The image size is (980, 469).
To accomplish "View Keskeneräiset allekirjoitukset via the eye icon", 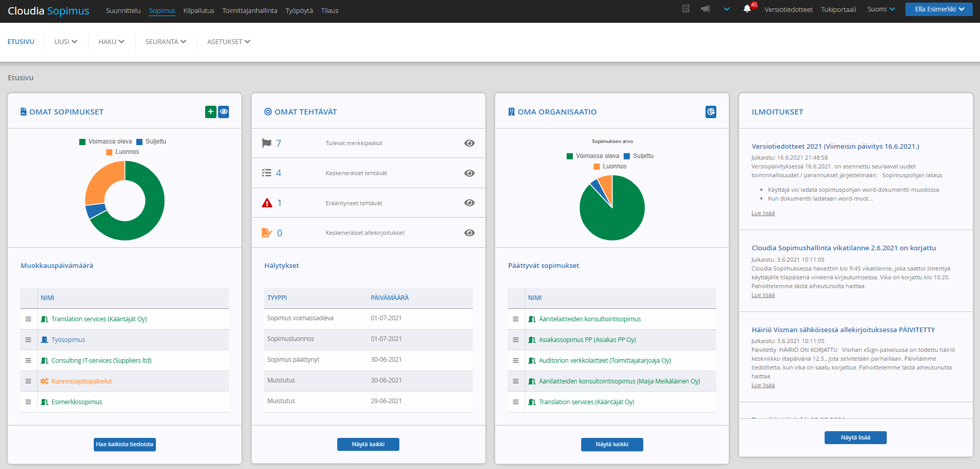I will coord(469,233).
